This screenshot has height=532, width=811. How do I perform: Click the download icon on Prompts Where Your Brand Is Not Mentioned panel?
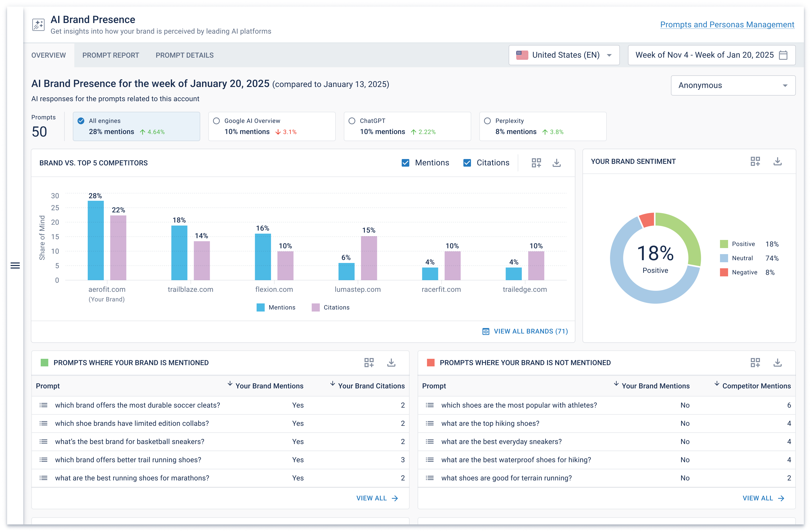tap(777, 363)
